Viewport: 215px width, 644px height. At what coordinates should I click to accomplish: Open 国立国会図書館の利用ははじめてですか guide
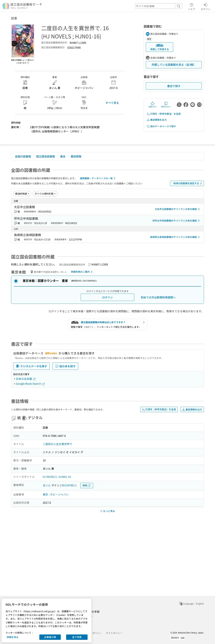(x=107, y=325)
